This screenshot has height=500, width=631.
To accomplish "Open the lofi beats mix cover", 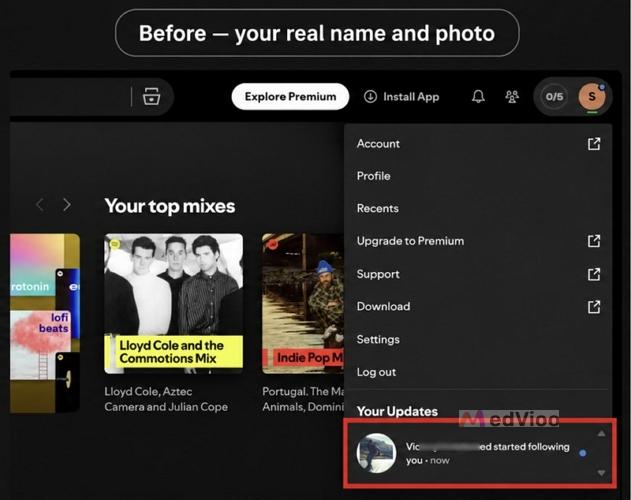I will [40, 345].
